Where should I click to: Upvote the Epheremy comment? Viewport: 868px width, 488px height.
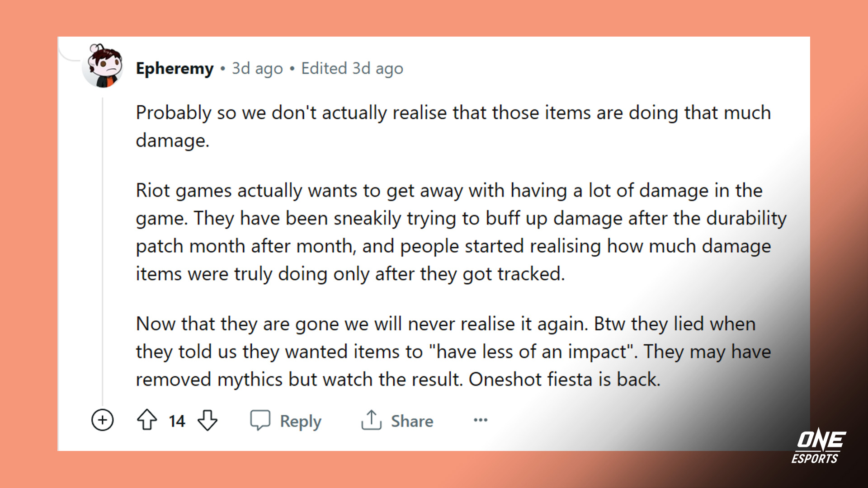tap(147, 420)
